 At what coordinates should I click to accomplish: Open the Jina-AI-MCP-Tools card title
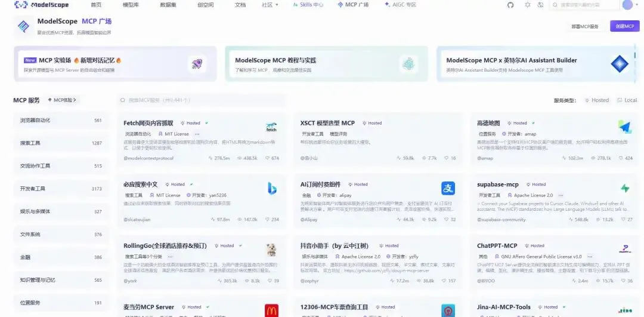[503, 307]
